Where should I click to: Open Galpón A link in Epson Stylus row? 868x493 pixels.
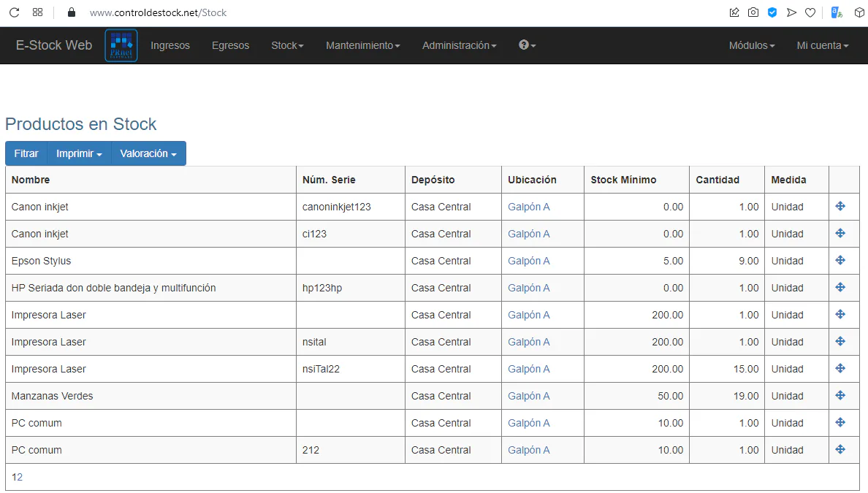pos(529,261)
